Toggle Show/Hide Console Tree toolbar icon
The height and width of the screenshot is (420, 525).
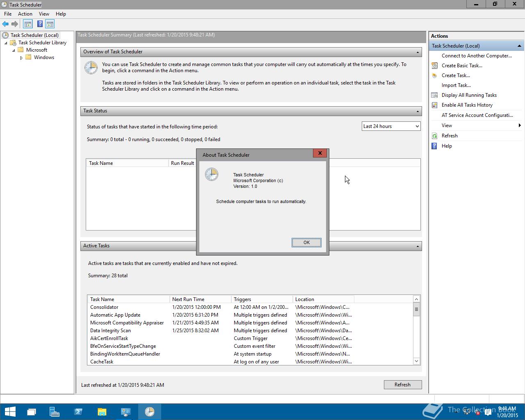[x=27, y=24]
